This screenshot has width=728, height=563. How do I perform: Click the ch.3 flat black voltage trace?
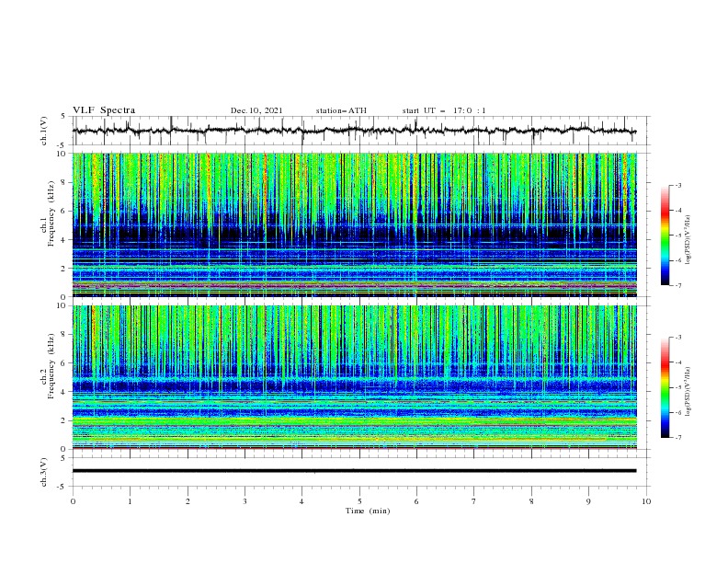pos(354,471)
